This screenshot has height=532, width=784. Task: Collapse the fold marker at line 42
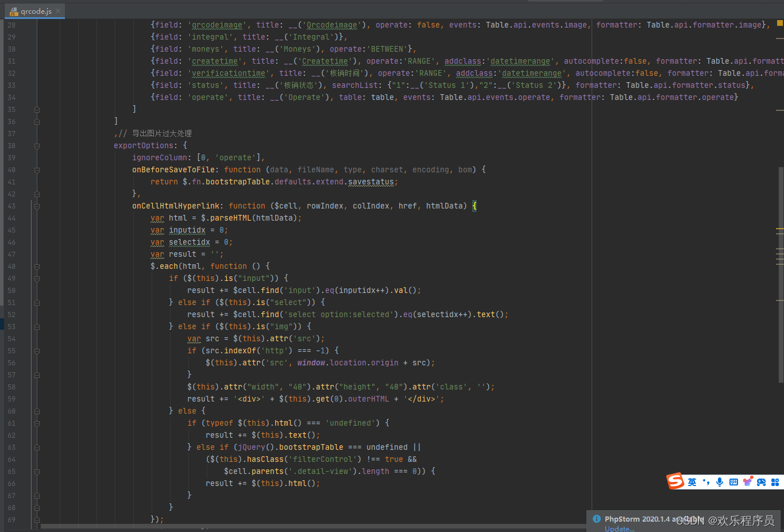[37, 194]
